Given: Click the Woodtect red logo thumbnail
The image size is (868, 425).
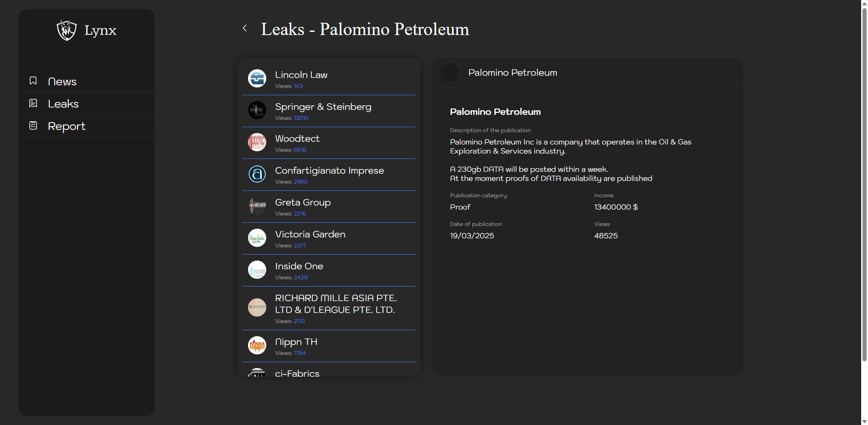Looking at the screenshot, I should (x=257, y=142).
